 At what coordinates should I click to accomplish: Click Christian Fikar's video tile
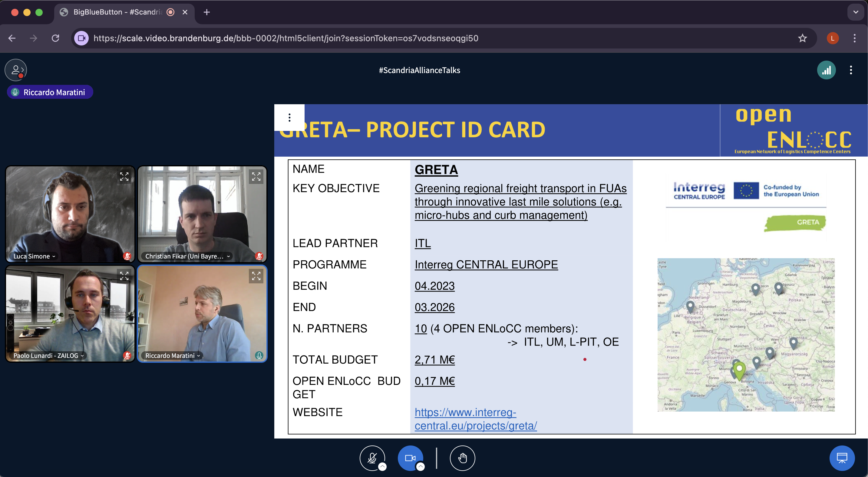tap(202, 214)
